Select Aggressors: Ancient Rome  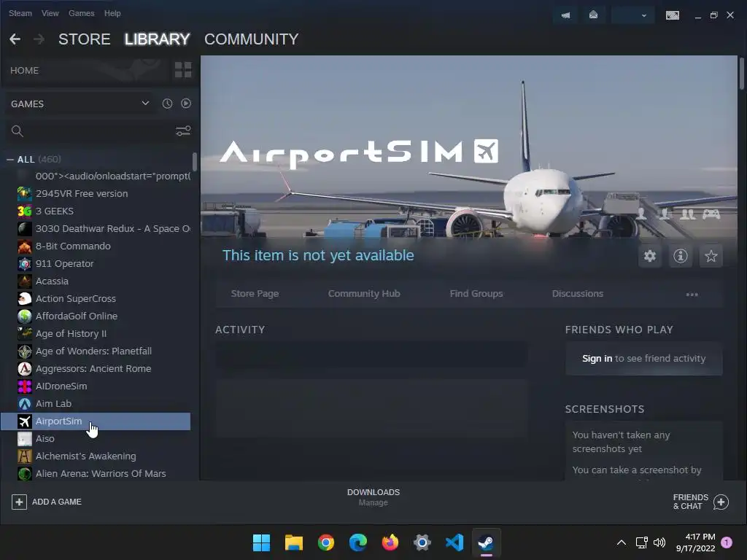click(x=96, y=368)
